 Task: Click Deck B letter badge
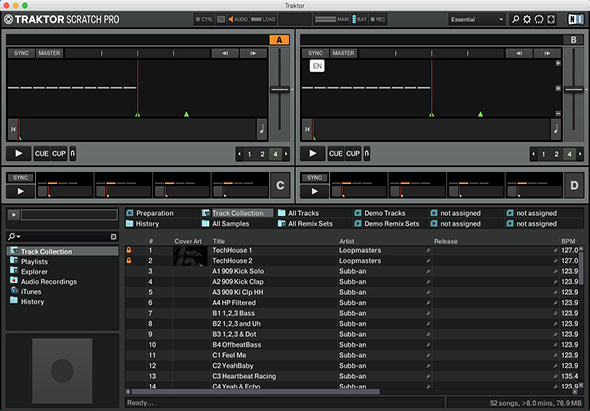573,40
